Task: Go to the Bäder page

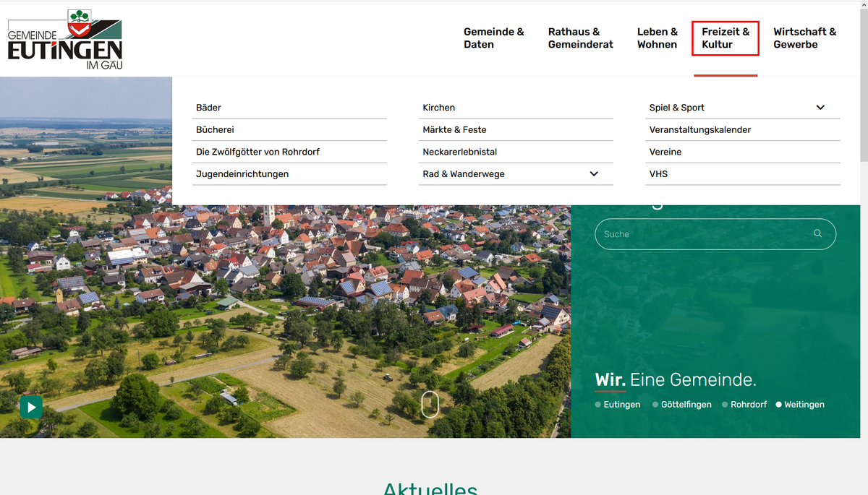Action: click(209, 108)
